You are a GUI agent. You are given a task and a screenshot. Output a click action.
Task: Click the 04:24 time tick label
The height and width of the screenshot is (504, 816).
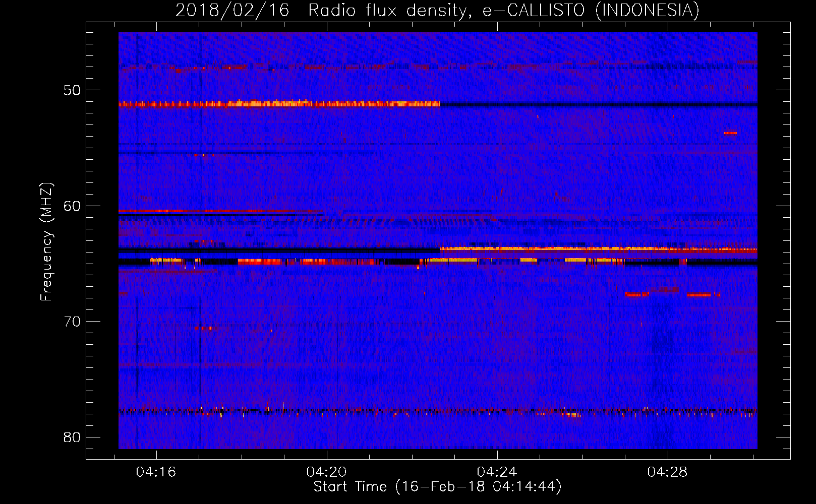[497, 472]
